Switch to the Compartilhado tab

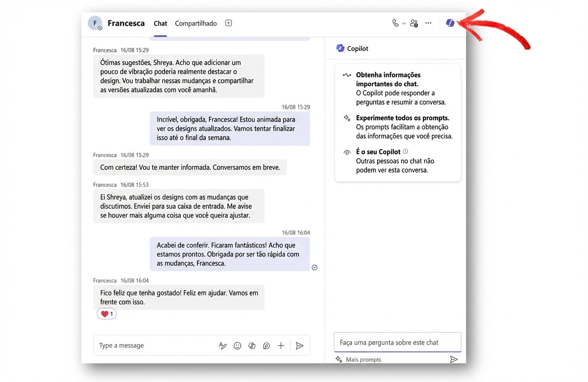196,23
